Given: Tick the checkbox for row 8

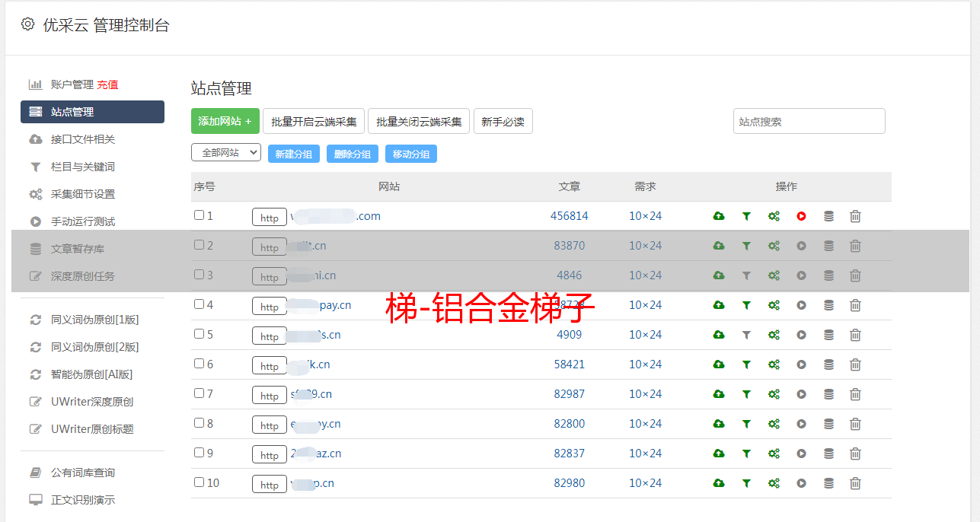Looking at the screenshot, I should (x=199, y=423).
